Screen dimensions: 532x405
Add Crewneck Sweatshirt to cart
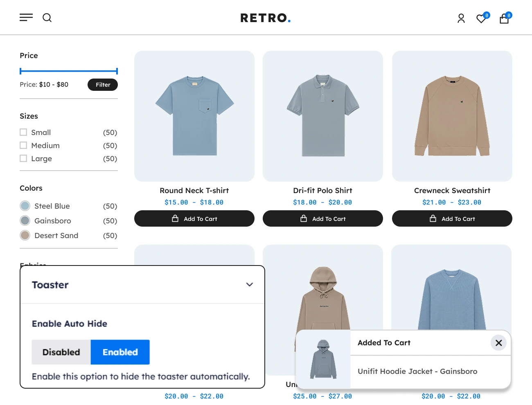[x=452, y=218]
